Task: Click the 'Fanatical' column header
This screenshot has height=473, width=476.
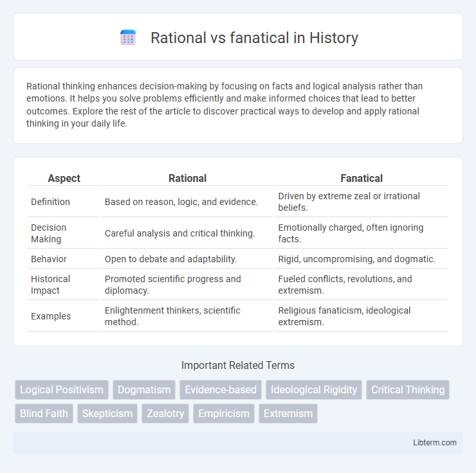Action: pyautogui.click(x=362, y=178)
